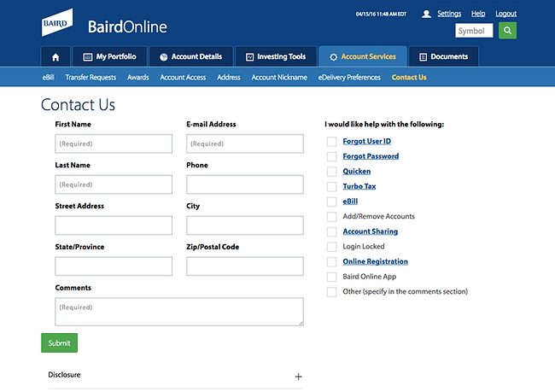Focus the E-mail Address field
The height and width of the screenshot is (392, 555).
tap(245, 143)
